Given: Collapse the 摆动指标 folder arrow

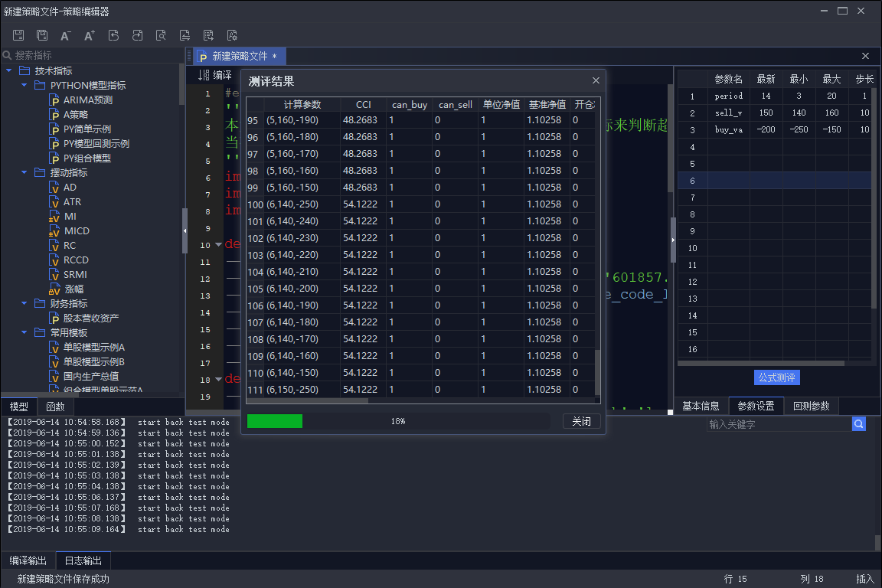Looking at the screenshot, I should 24,173.
